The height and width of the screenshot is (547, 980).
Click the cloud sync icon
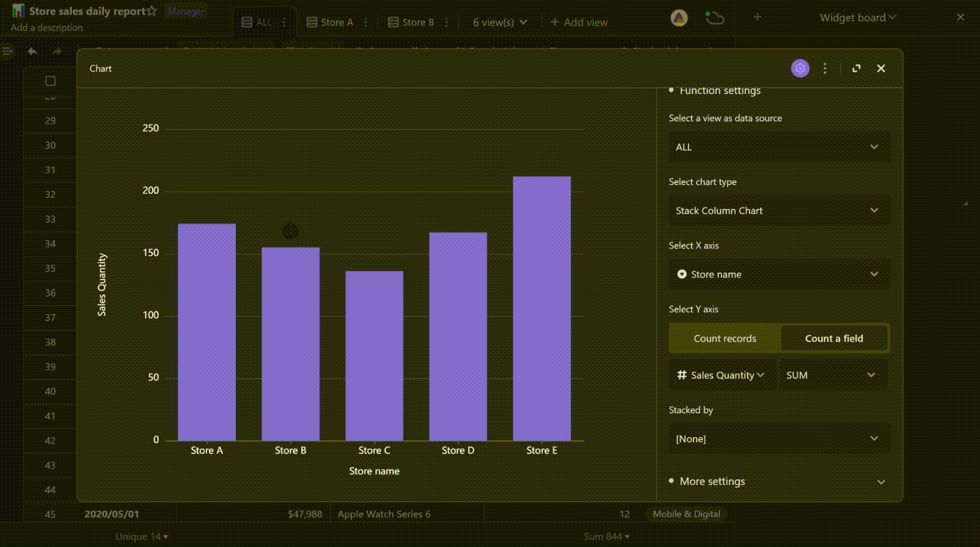pos(715,18)
